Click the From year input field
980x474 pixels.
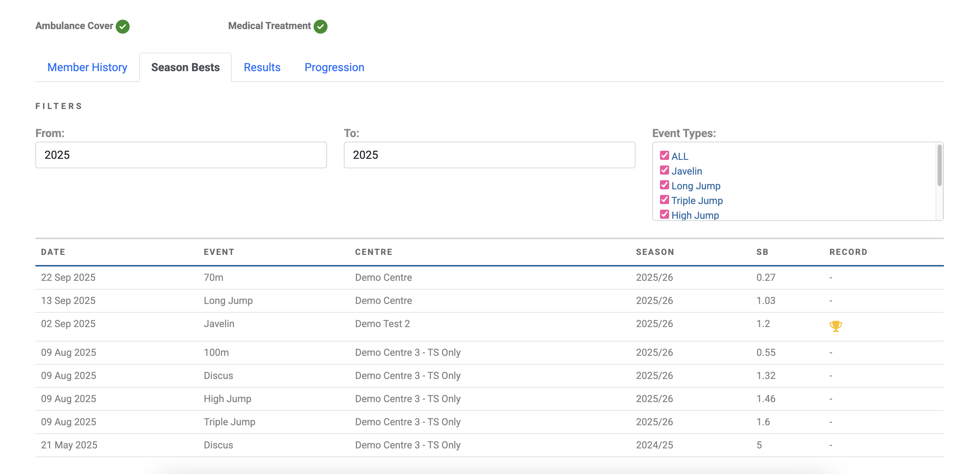coord(181,155)
